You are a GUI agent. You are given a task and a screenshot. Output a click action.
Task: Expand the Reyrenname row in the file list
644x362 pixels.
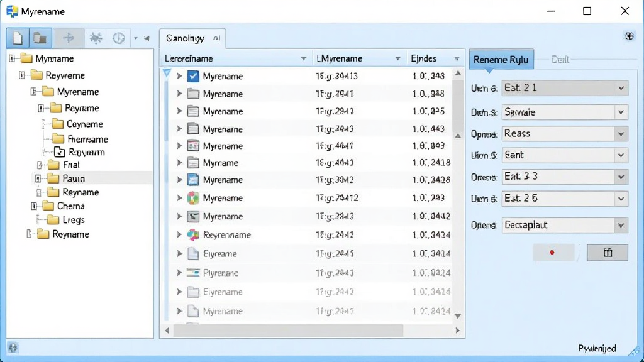pos(179,235)
